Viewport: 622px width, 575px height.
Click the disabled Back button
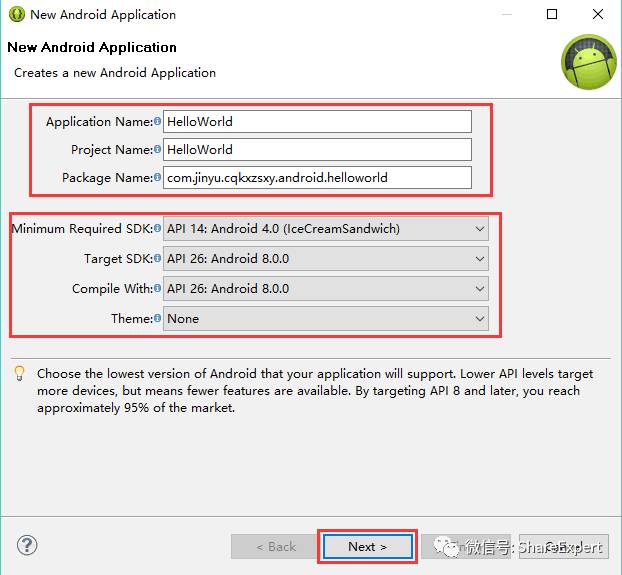pos(275,546)
